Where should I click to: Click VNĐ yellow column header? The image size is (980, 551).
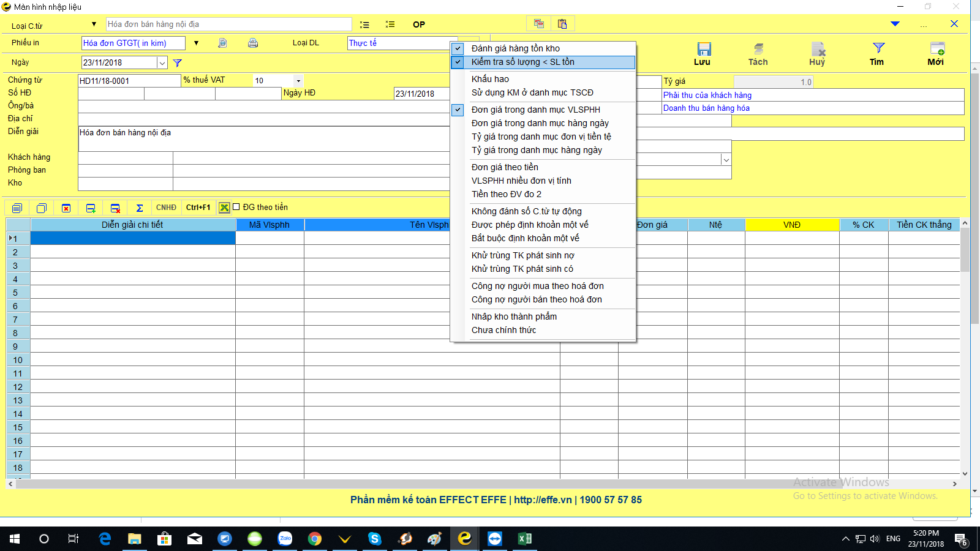point(792,225)
